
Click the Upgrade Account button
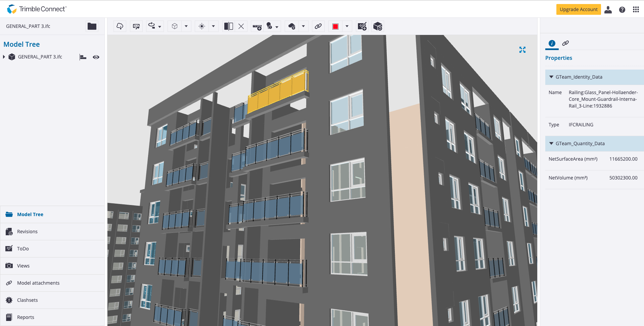point(578,9)
